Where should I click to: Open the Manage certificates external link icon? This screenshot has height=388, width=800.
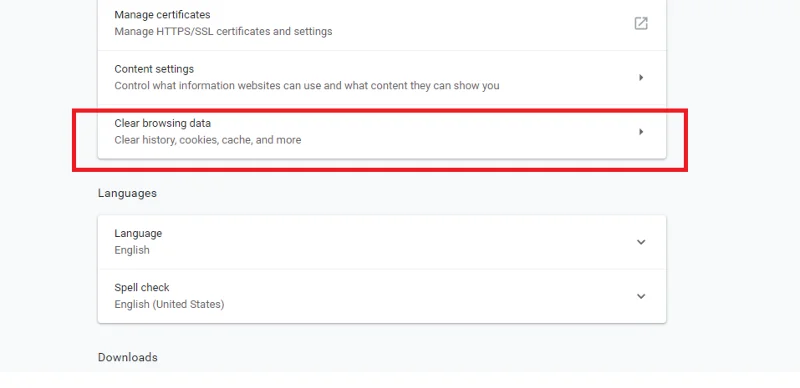pyautogui.click(x=641, y=23)
